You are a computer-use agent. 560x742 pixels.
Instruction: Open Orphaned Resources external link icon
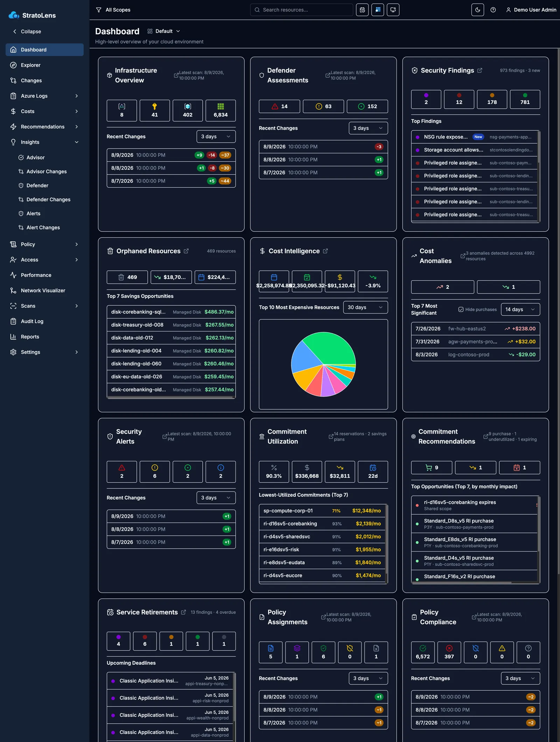(186, 251)
